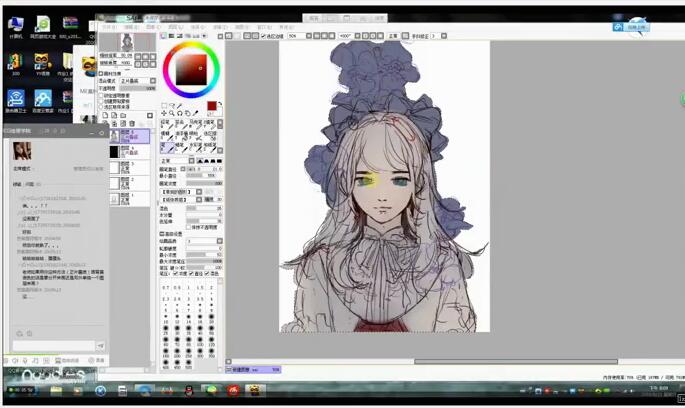The height and width of the screenshot is (408, 685).
Task: Swap foreground and background colors arrow
Action: 220,104
